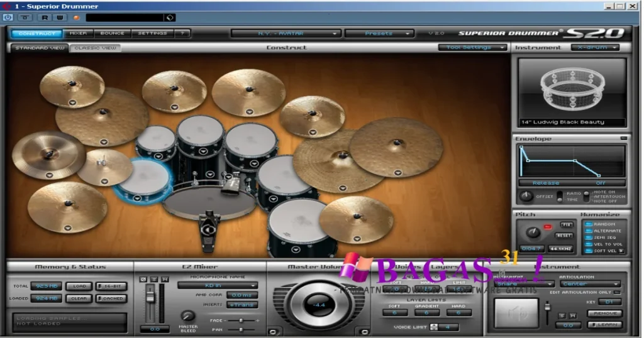Hit the bottom-left crash cymbal
Viewport: 644px width, 338px height.
tap(67, 207)
